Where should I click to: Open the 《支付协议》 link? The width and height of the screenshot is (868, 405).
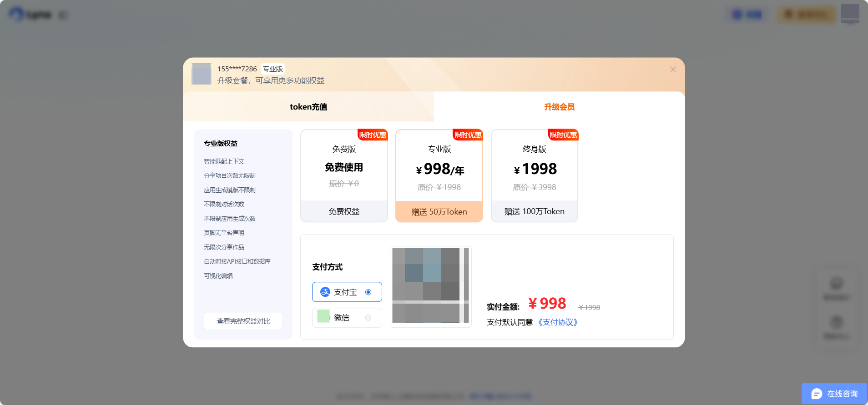click(x=558, y=322)
